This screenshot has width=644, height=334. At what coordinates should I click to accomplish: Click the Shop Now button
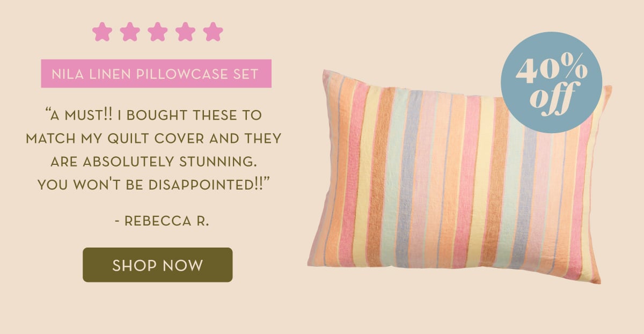[x=157, y=265]
